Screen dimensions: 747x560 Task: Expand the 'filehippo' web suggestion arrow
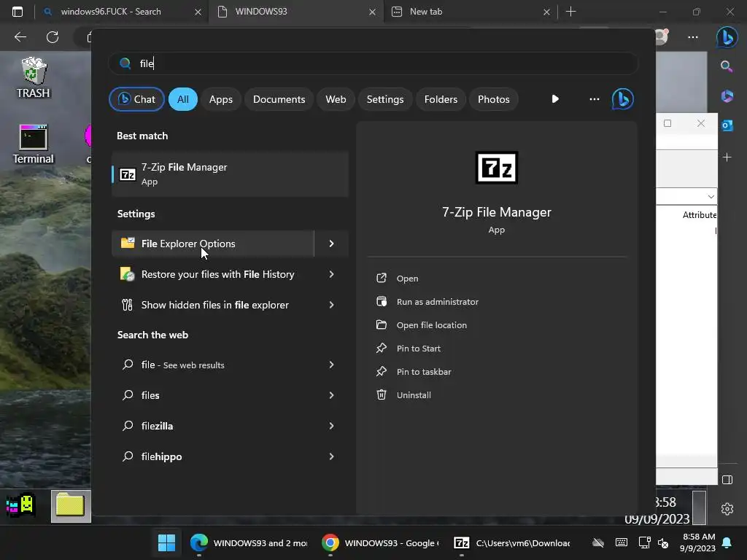click(332, 456)
